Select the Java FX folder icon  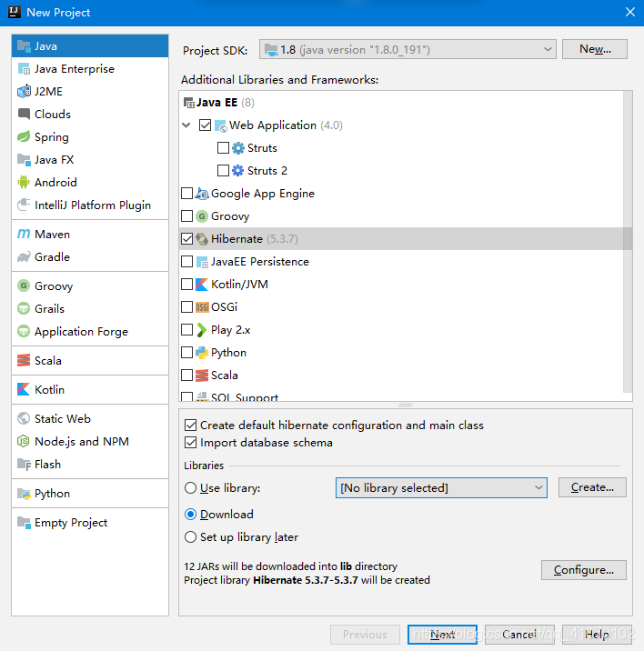point(24,159)
